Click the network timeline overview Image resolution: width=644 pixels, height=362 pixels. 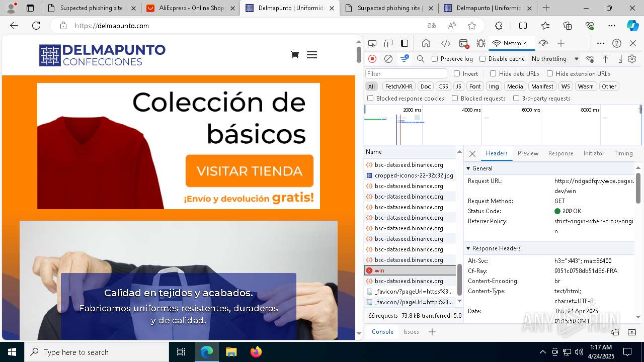click(x=503, y=125)
